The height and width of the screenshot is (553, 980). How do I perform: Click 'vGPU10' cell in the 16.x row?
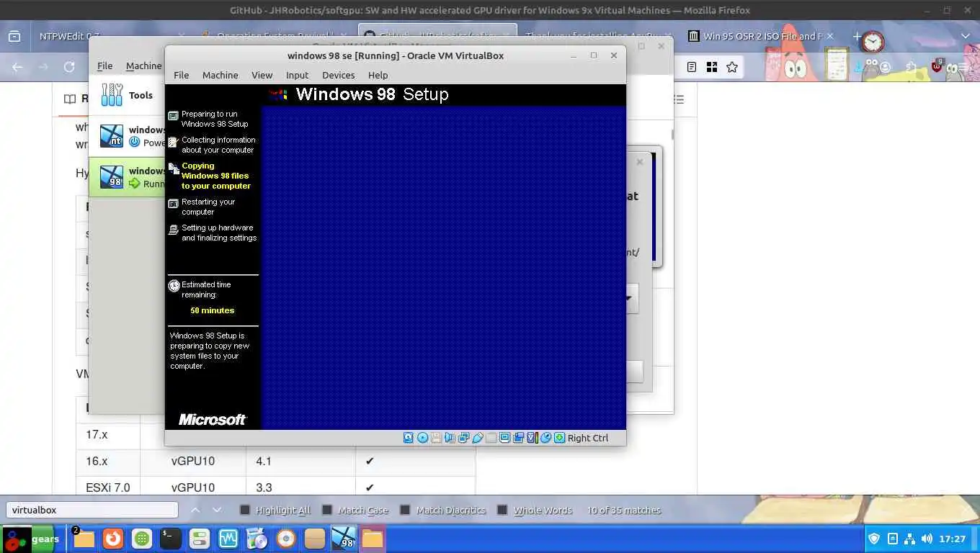coord(192,461)
